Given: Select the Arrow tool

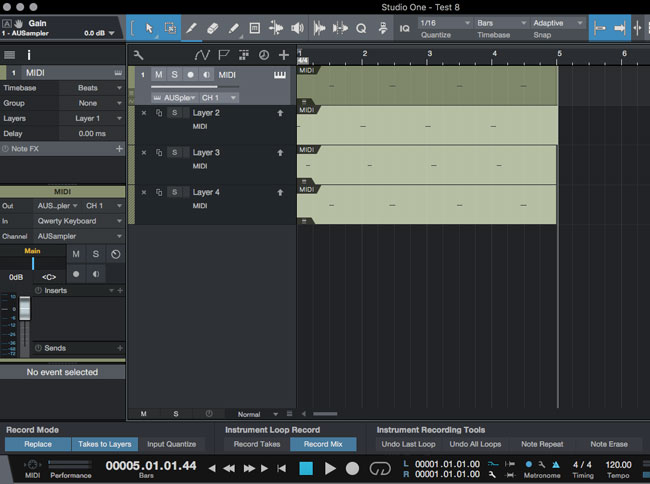Looking at the screenshot, I should (149, 28).
